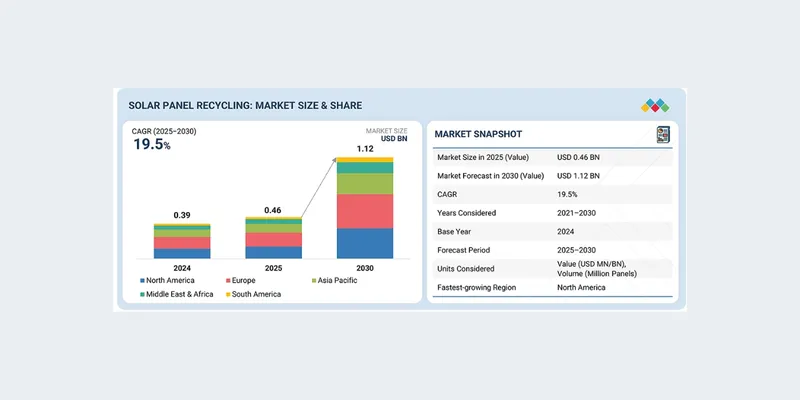The height and width of the screenshot is (400, 800).
Task: Select the 2024 bar's North America segment
Action: [182, 254]
